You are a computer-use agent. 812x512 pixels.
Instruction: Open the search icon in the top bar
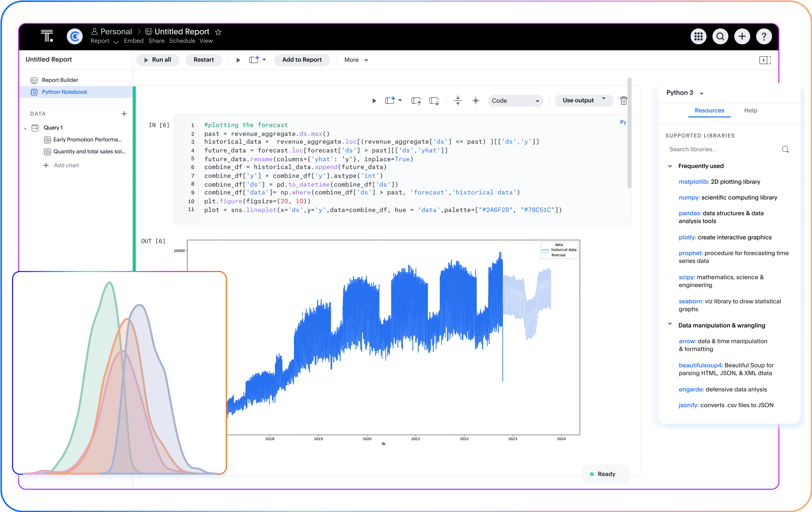pyautogui.click(x=720, y=36)
